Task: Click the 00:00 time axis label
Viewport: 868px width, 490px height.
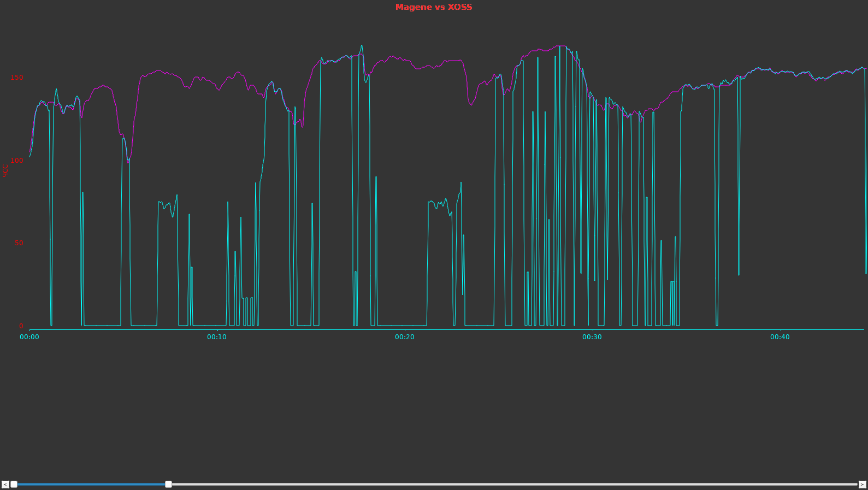Action: [x=29, y=337]
